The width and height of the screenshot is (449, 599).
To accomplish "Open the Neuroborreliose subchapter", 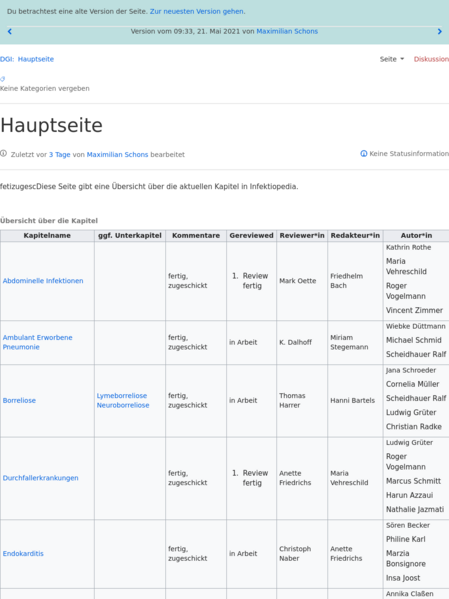I will pyautogui.click(x=123, y=405).
